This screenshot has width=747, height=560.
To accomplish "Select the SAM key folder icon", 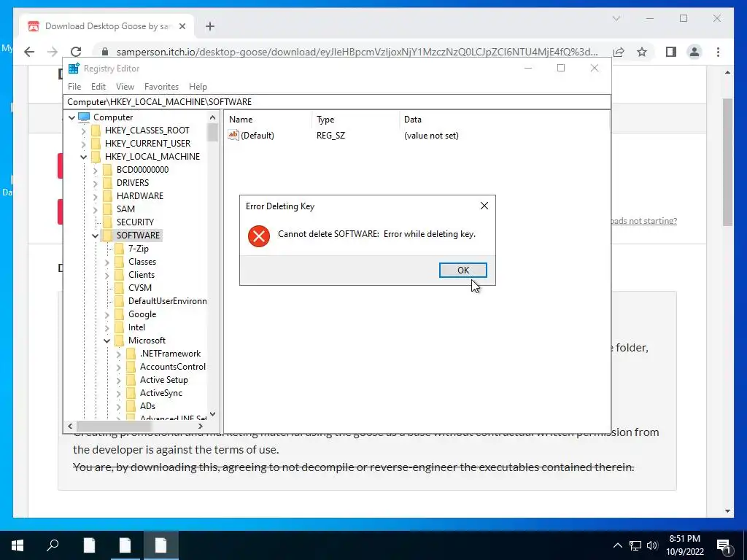I will [x=108, y=209].
